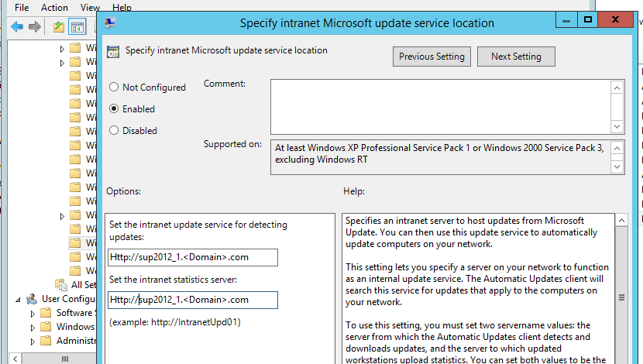Expand the Software Settings node

pos(33,314)
